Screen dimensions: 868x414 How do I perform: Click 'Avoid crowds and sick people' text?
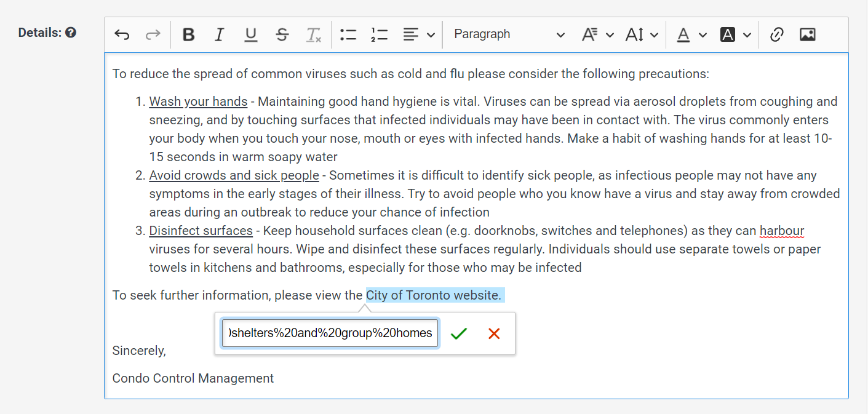point(234,175)
